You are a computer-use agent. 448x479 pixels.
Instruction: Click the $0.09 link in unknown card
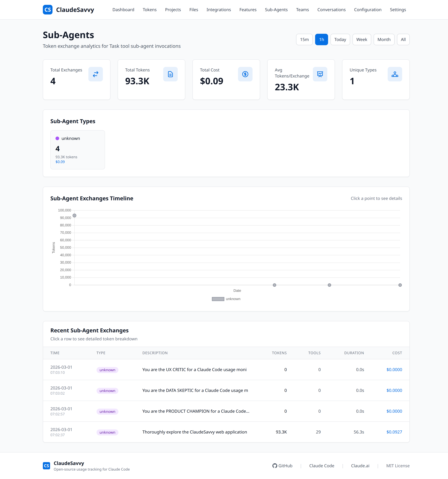coord(60,162)
